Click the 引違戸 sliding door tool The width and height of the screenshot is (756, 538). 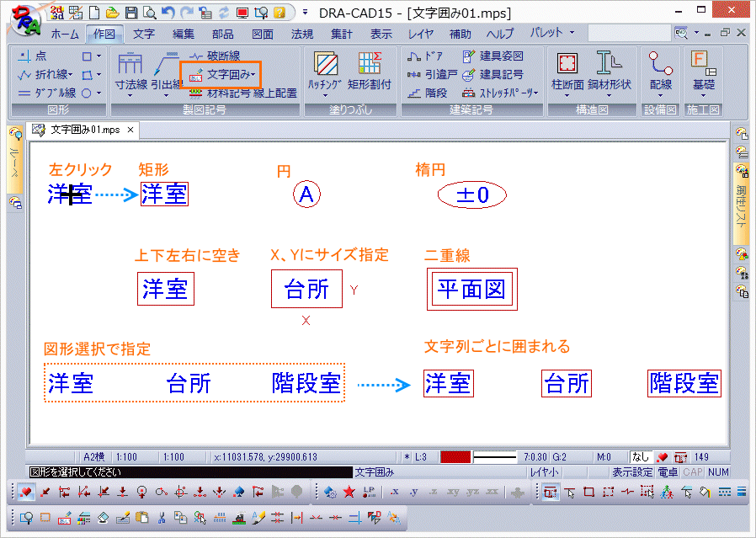click(x=432, y=74)
